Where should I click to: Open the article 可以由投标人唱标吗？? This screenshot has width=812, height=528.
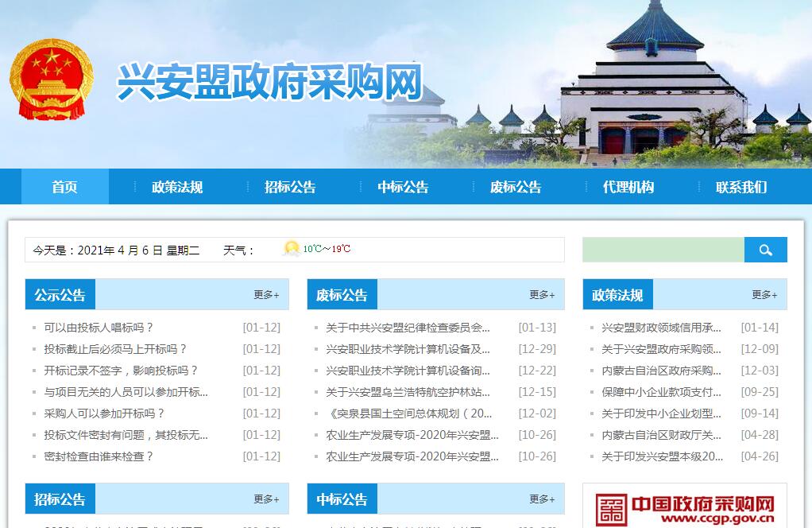[99, 328]
